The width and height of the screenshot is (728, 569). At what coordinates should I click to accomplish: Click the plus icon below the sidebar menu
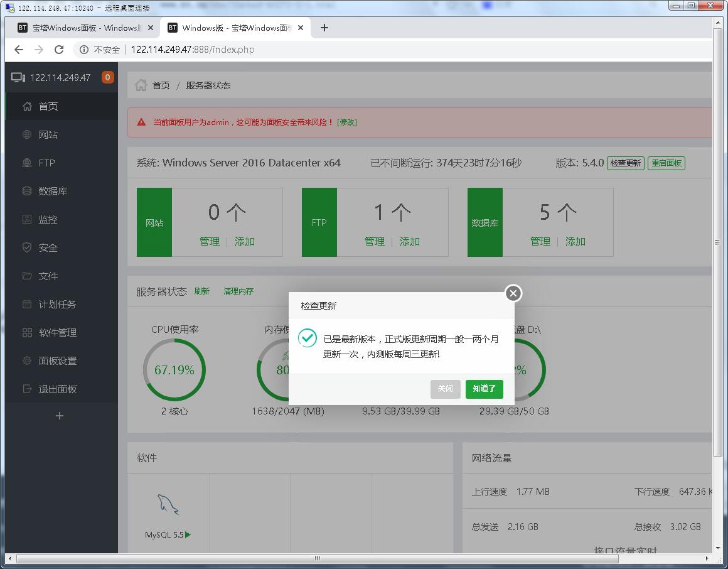60,416
